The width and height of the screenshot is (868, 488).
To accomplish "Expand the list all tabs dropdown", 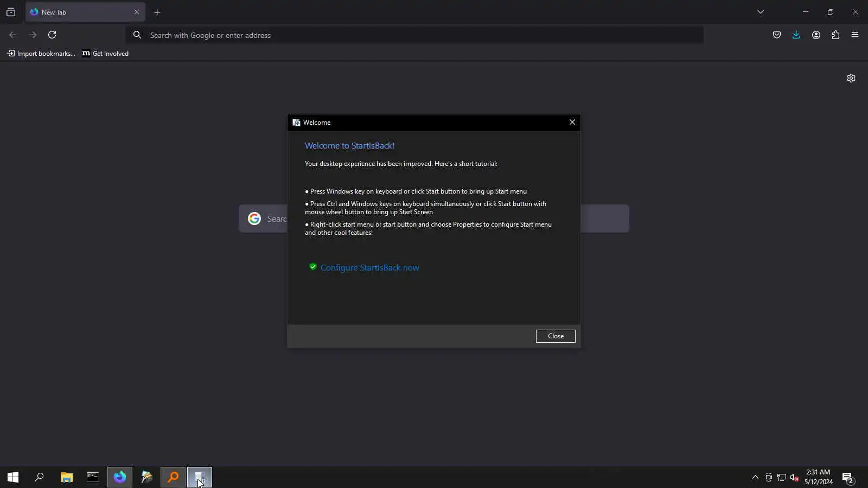I will click(x=761, y=12).
